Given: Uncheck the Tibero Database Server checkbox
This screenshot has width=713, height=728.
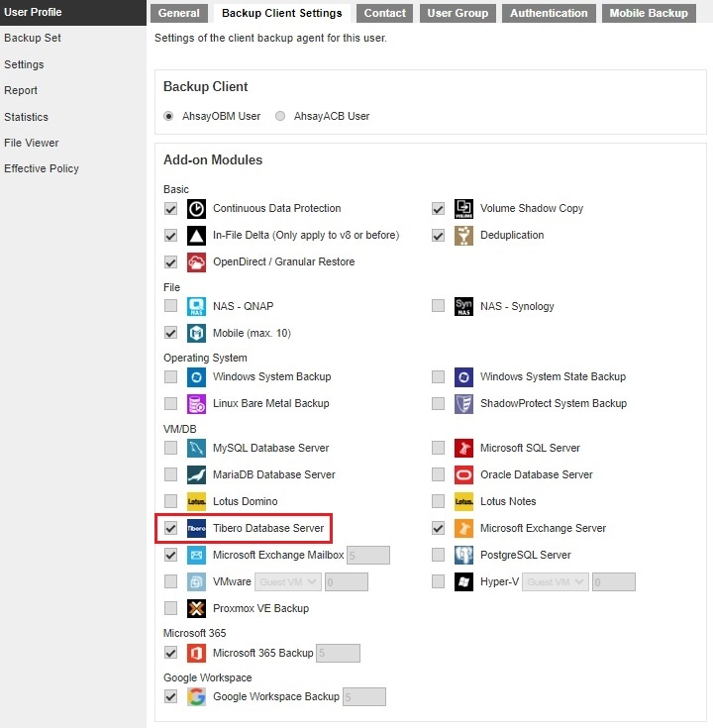Looking at the screenshot, I should [171, 529].
